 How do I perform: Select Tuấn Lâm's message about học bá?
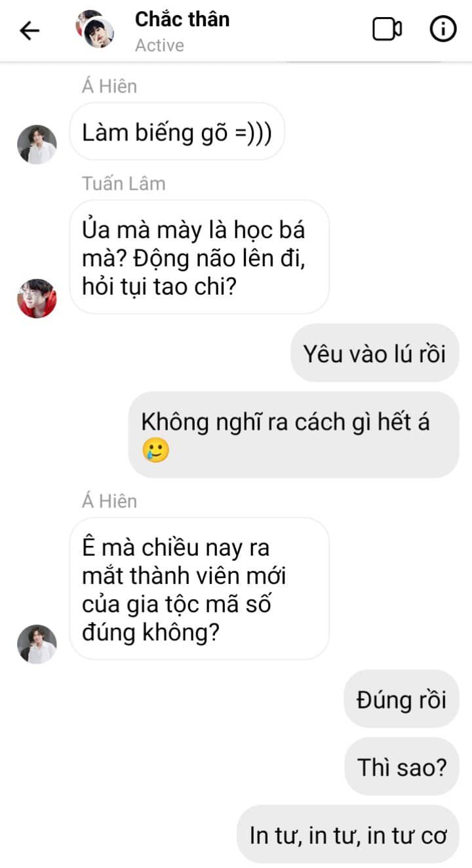point(199,257)
